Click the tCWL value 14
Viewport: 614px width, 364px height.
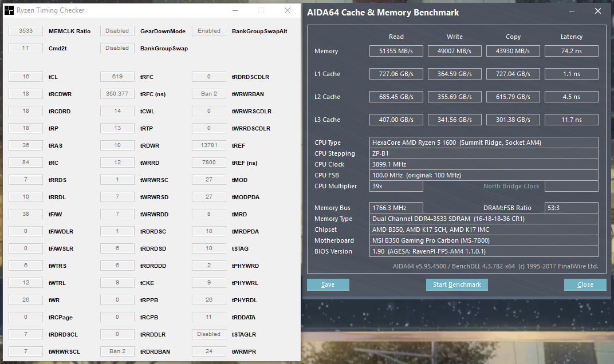117,111
